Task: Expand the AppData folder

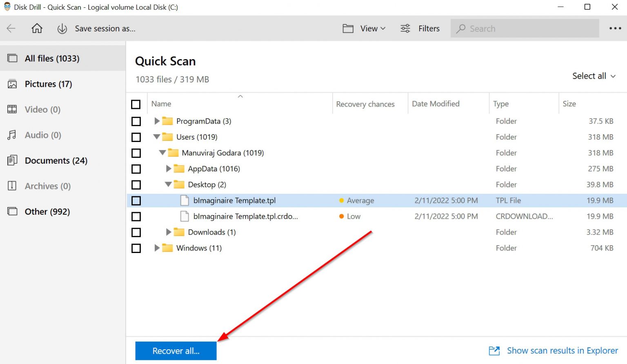Action: tap(168, 169)
